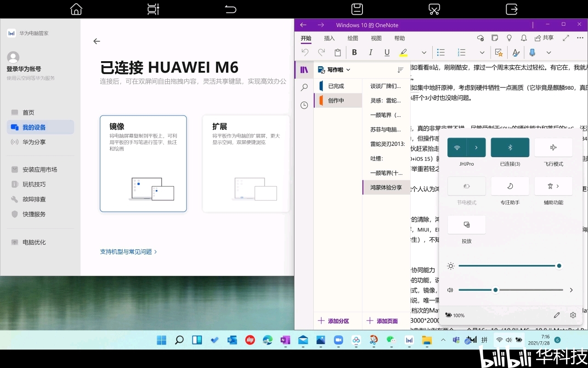The height and width of the screenshot is (368, 588).
Task: Switch to the 插入 tab
Action: (x=329, y=38)
